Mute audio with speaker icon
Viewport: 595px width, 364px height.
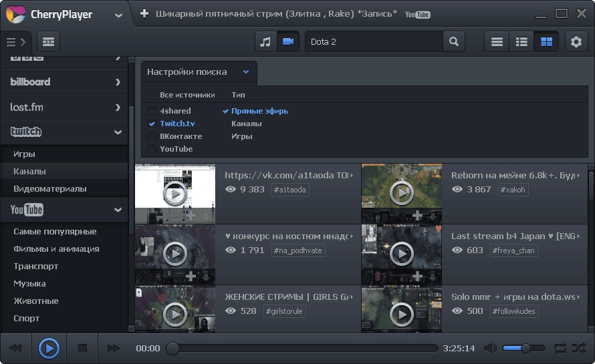coord(490,348)
